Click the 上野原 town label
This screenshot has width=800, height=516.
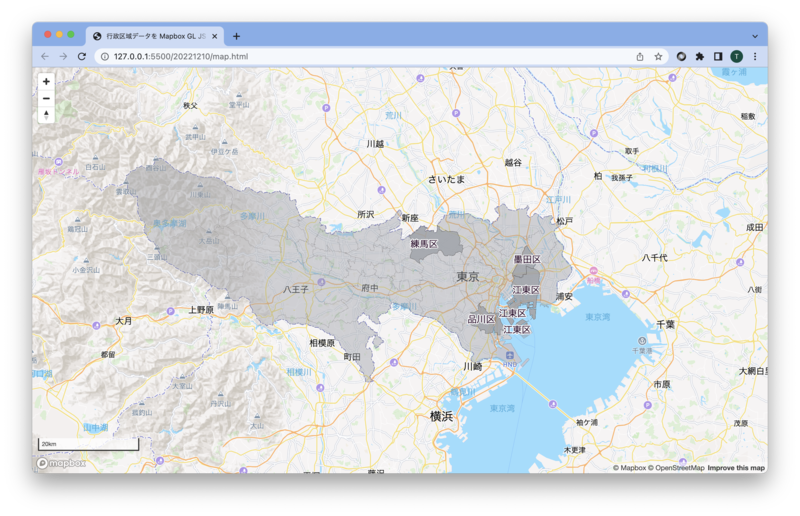coord(201,310)
